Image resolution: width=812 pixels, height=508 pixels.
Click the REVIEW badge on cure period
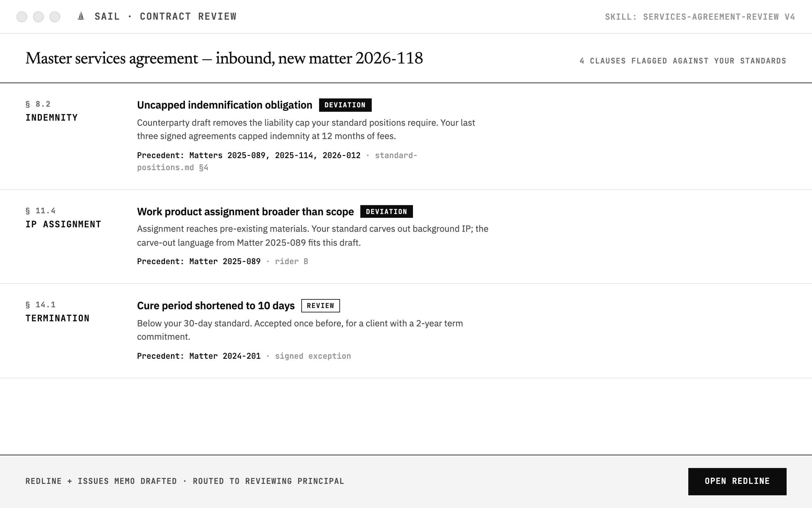320,305
